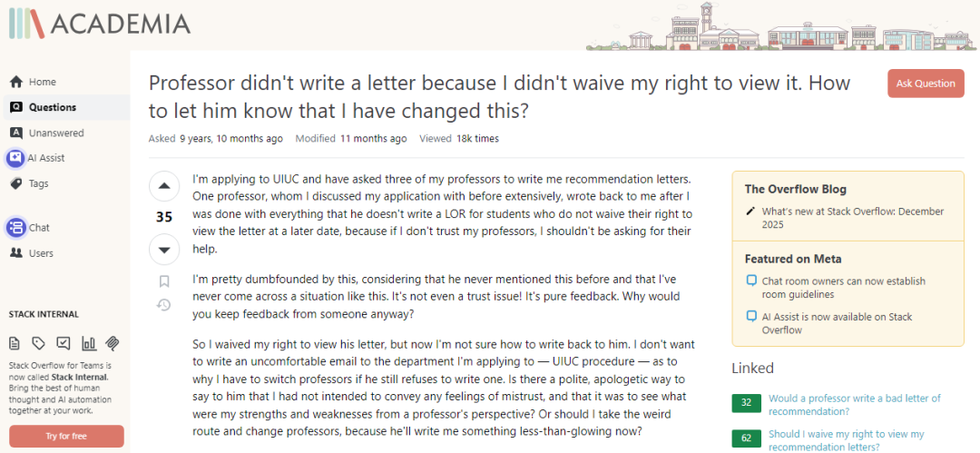Go to Questions in the sidebar

(x=53, y=107)
